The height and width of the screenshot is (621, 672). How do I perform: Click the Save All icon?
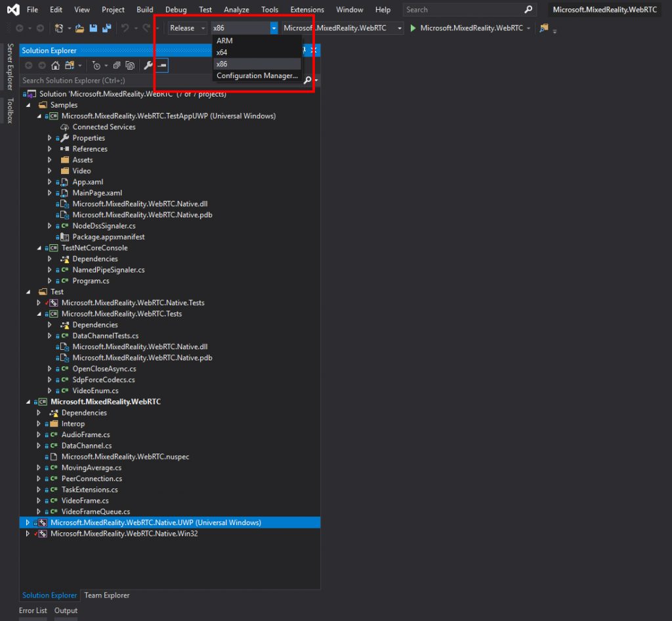[107, 28]
